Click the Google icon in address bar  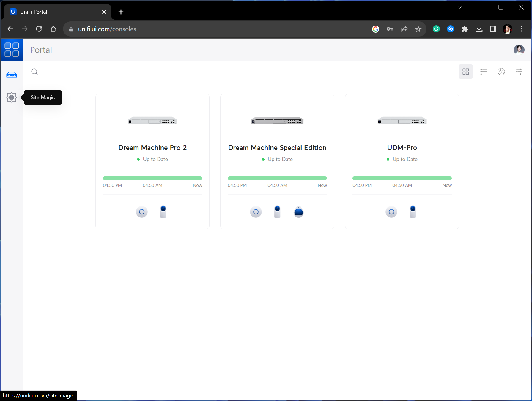(x=376, y=29)
